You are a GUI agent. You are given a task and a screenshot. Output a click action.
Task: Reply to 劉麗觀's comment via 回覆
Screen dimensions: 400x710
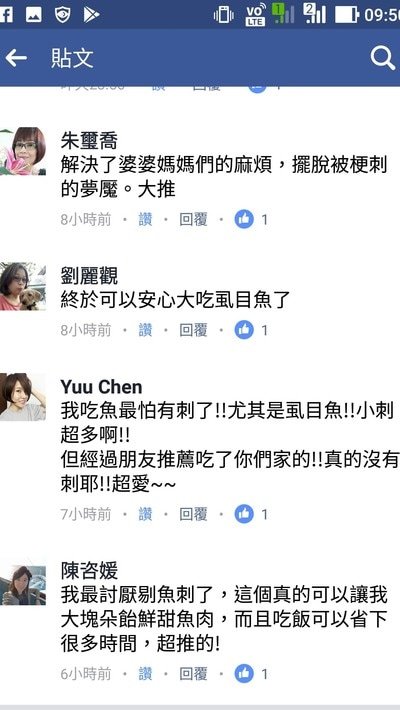click(x=193, y=330)
